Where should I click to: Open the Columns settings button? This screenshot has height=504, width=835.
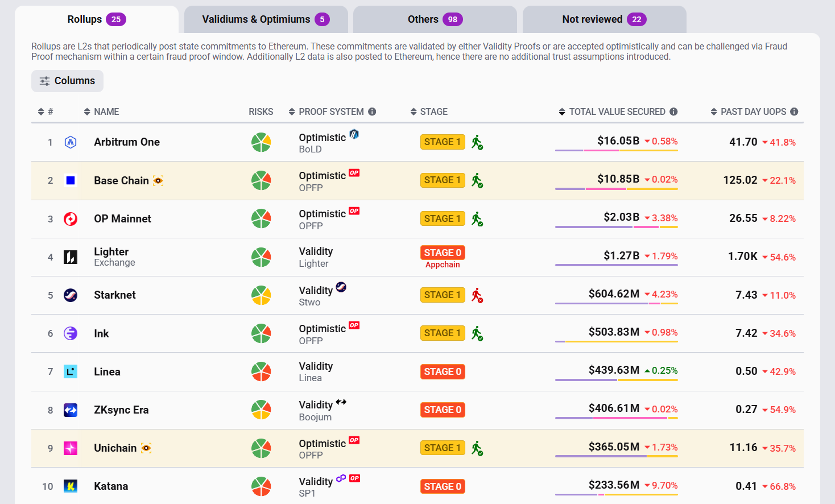pos(67,81)
